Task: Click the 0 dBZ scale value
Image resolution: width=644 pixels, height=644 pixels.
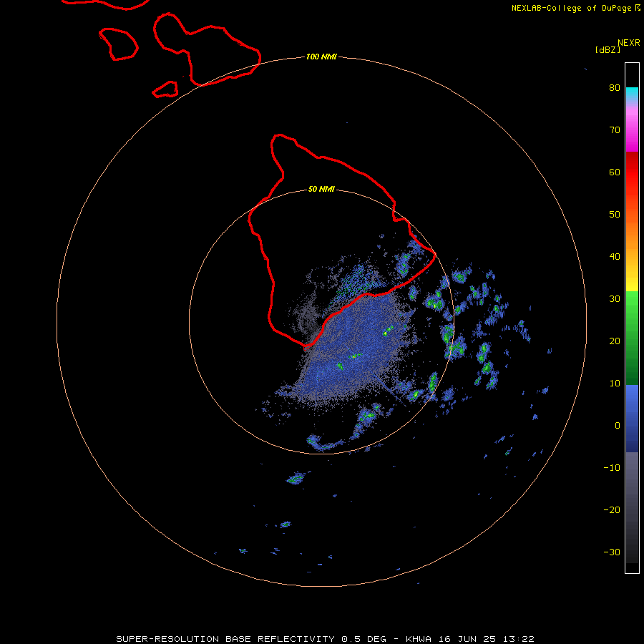Action: point(618,426)
